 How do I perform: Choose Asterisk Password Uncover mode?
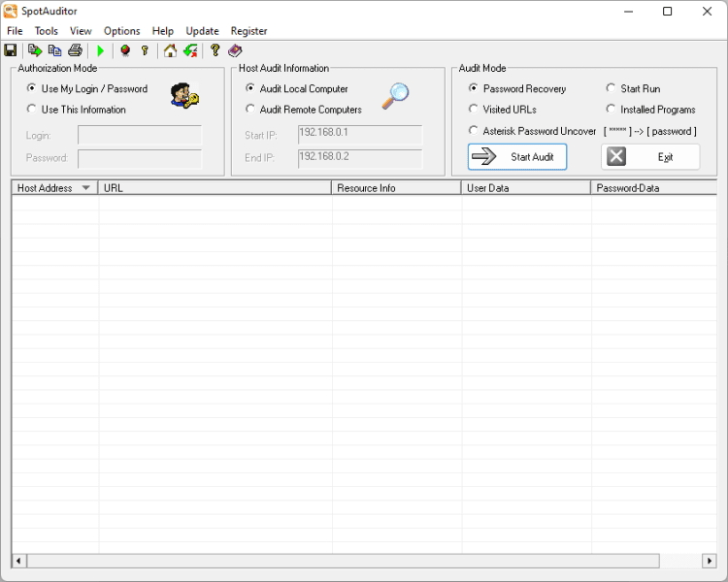[532, 131]
